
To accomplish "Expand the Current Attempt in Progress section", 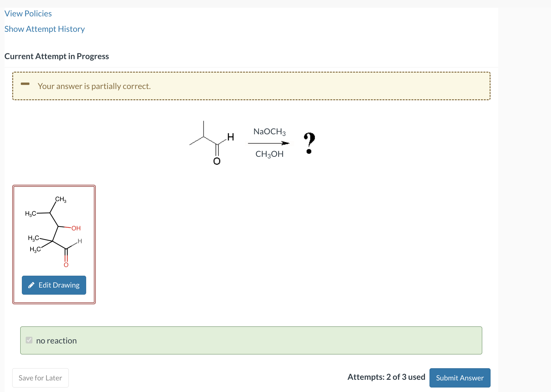I will point(57,56).
